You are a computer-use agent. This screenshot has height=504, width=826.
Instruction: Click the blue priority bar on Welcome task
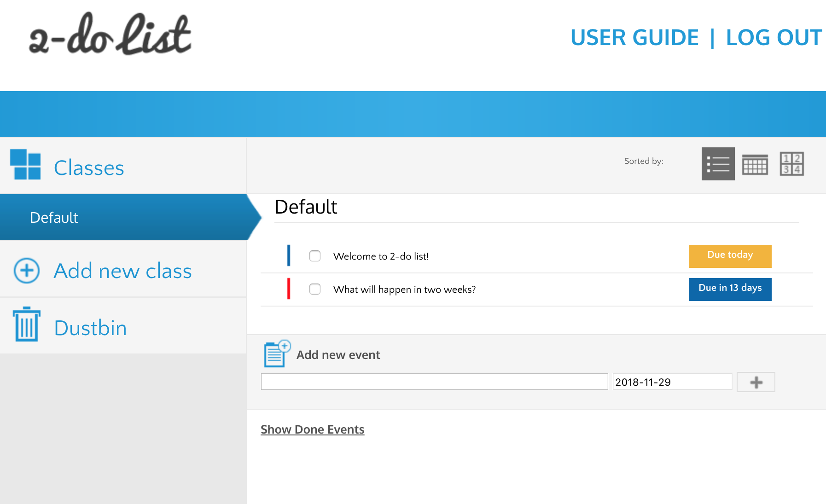(x=289, y=256)
